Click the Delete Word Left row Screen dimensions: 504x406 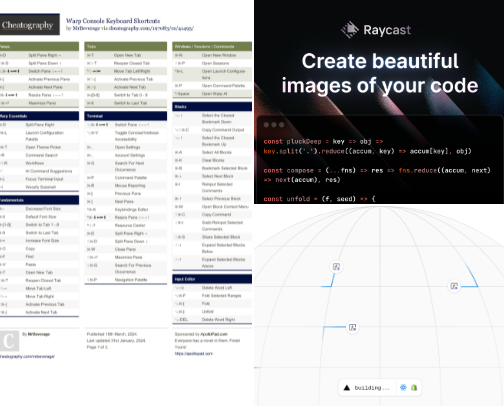coord(212,288)
